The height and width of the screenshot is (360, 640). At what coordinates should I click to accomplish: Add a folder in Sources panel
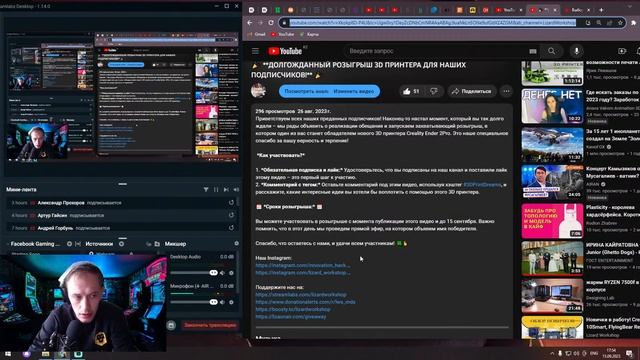pyautogui.click(x=157, y=244)
